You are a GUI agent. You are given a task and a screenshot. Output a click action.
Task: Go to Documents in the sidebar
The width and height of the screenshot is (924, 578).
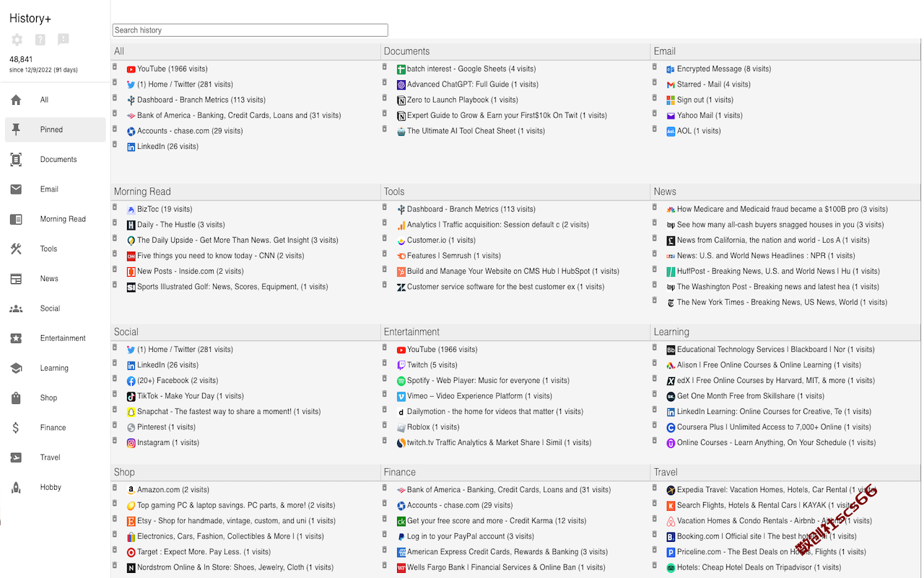pos(56,160)
